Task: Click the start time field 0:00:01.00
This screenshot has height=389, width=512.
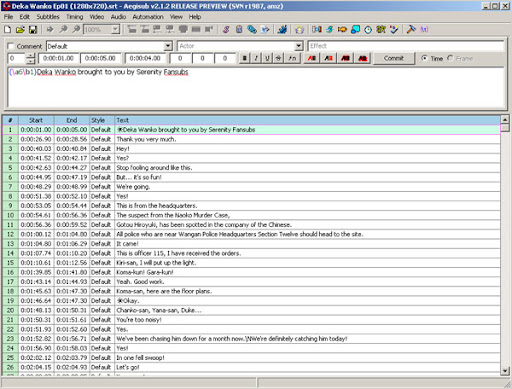Action: [59, 58]
